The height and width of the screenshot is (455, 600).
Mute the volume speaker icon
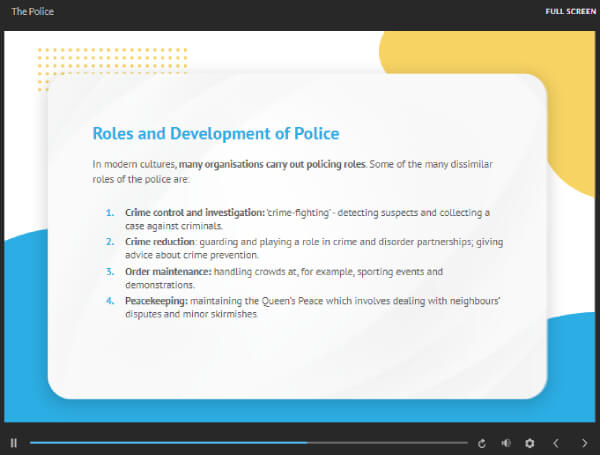point(506,443)
